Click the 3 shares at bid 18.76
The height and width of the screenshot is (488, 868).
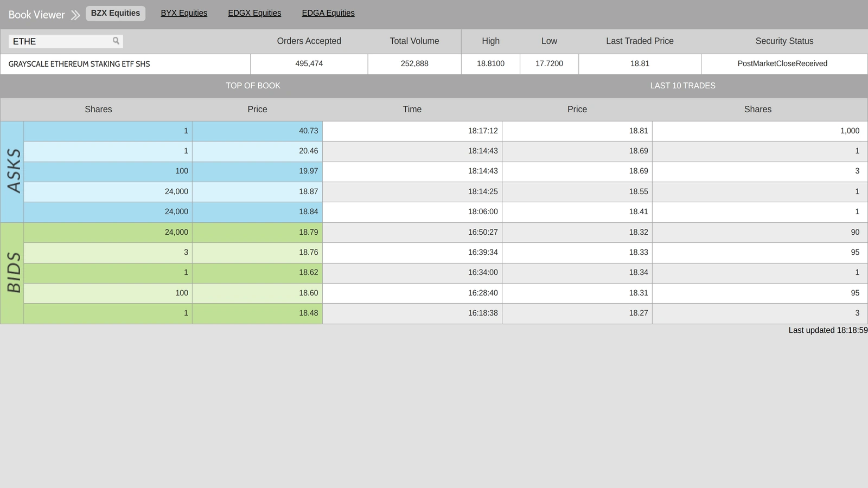(186, 253)
